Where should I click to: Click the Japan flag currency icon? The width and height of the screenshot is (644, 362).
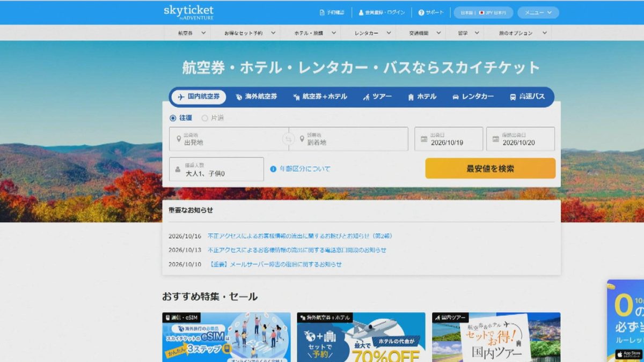(481, 12)
